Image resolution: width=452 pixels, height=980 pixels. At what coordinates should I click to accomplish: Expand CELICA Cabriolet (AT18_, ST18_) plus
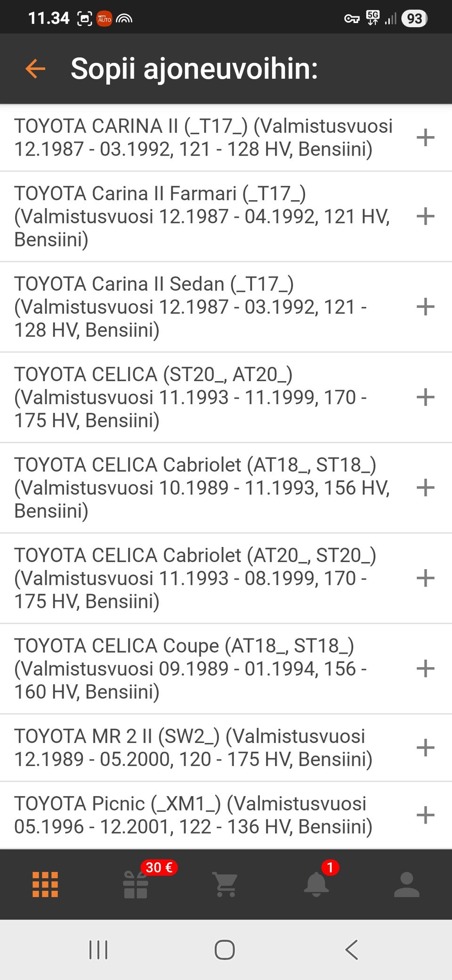tap(425, 488)
